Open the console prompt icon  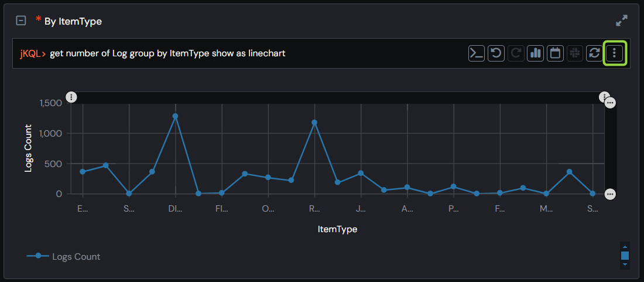pyautogui.click(x=477, y=53)
